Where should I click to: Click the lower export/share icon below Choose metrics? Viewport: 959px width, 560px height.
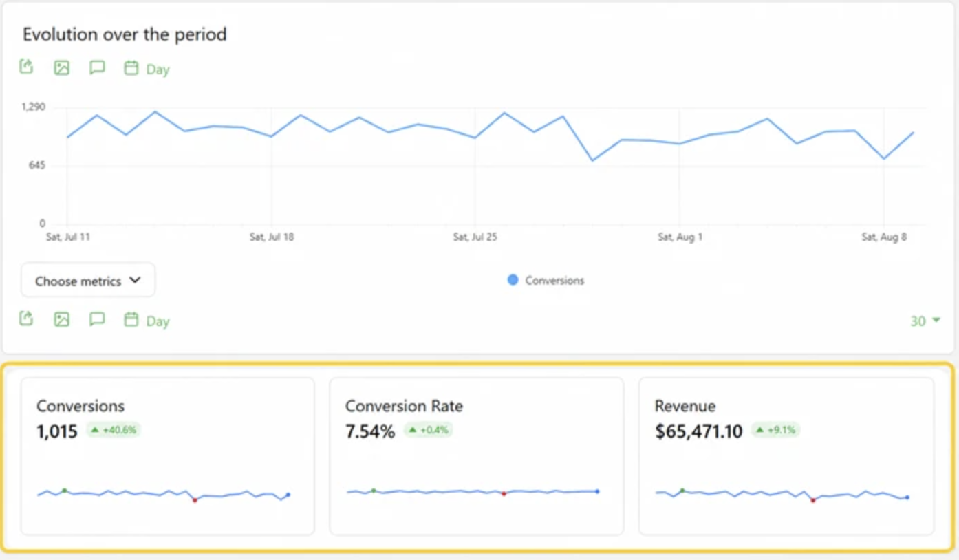[26, 319]
